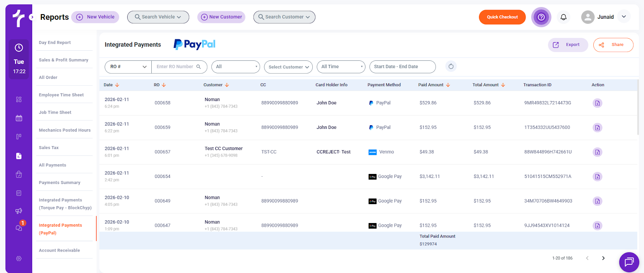The width and height of the screenshot is (644, 273).
Task: Expand the RO # filter dropdown
Action: pyautogui.click(x=128, y=67)
